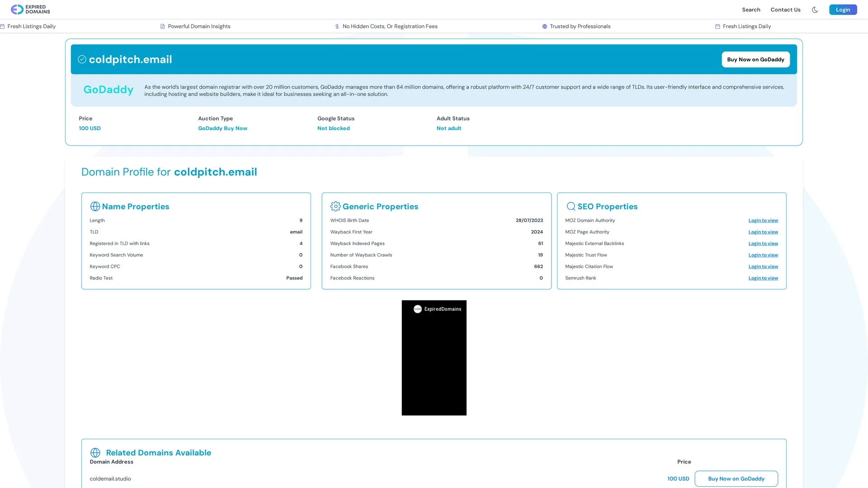
Task: Click the document icon beside Powerful Domain Insights
Action: [162, 26]
